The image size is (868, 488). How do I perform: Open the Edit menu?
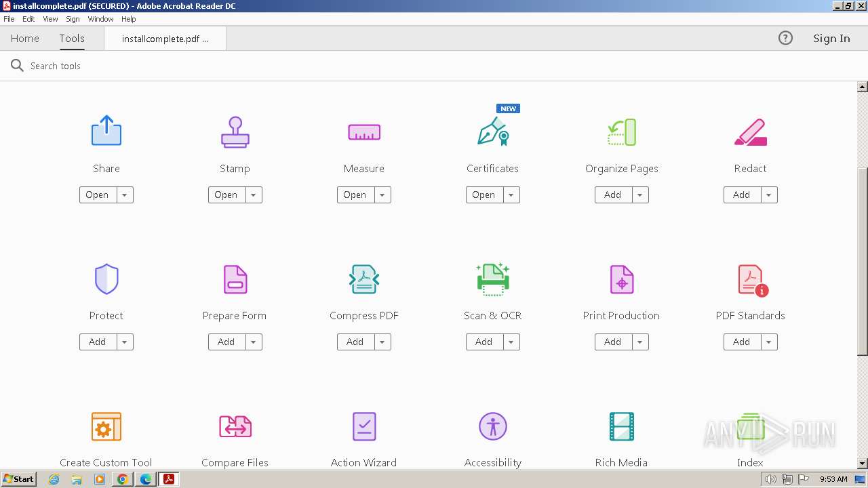click(x=28, y=19)
